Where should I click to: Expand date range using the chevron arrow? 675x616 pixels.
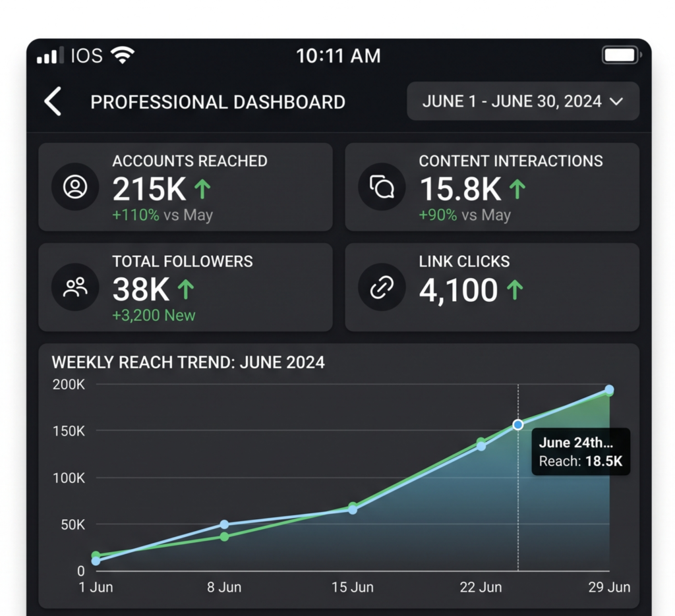(616, 101)
